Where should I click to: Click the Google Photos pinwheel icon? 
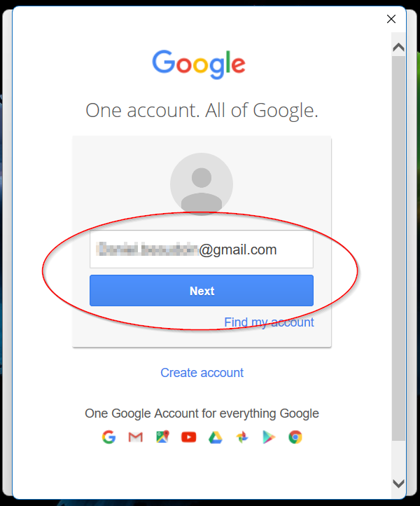coord(242,437)
